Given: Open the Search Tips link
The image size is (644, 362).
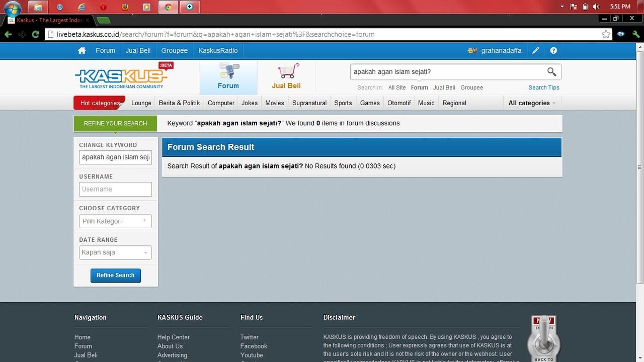Looking at the screenshot, I should 543,87.
